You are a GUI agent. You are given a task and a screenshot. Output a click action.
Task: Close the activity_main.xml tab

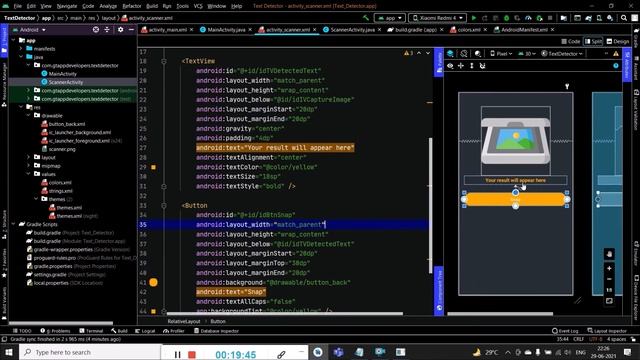[191, 30]
